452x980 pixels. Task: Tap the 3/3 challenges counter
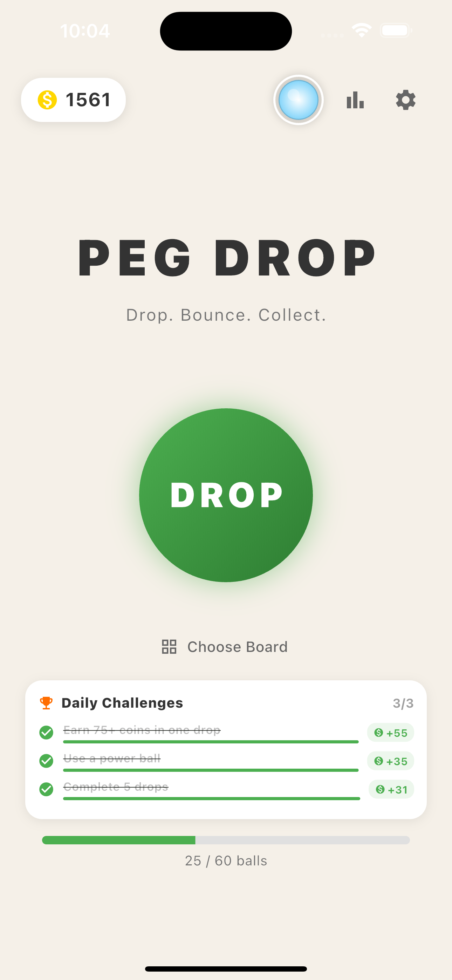click(x=403, y=703)
